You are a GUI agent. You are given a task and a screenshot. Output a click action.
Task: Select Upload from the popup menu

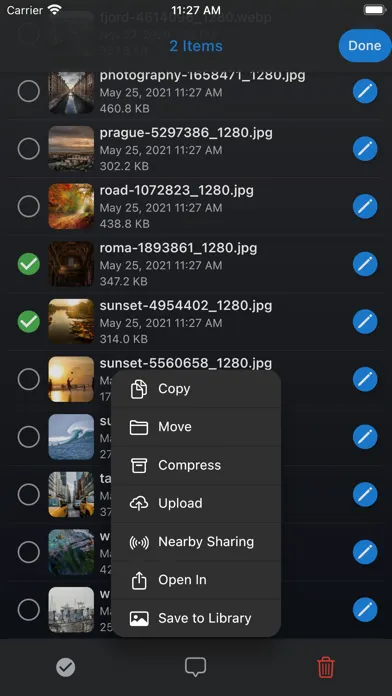[x=196, y=503]
